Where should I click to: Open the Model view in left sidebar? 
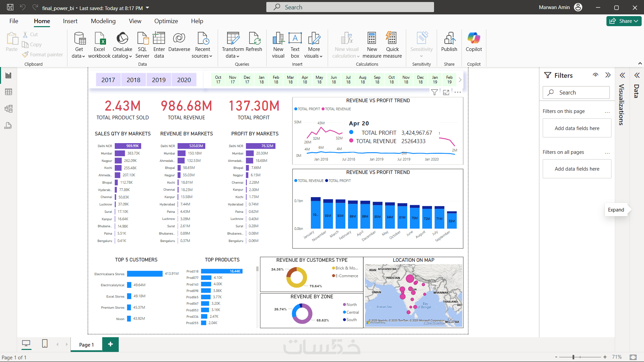tap(9, 109)
